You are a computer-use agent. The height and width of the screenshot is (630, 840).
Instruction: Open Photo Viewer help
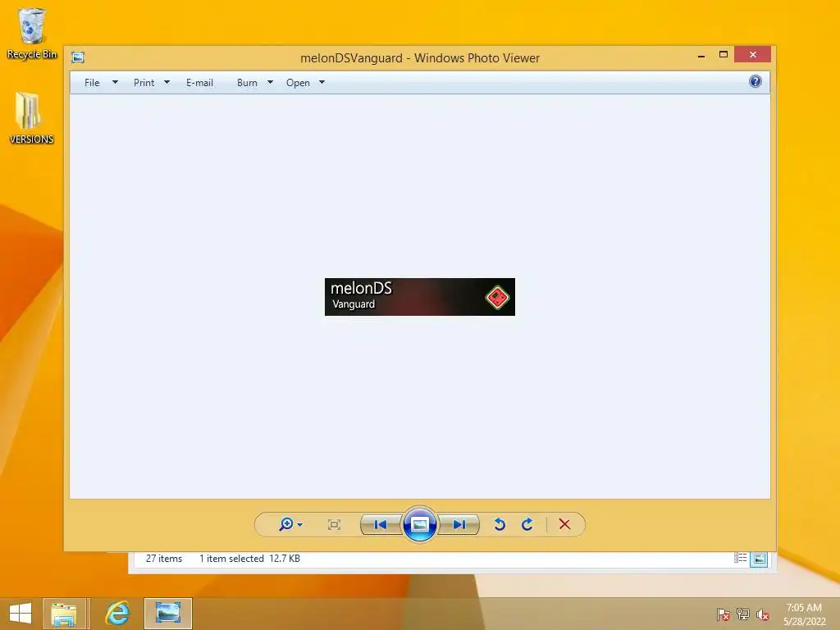(756, 81)
